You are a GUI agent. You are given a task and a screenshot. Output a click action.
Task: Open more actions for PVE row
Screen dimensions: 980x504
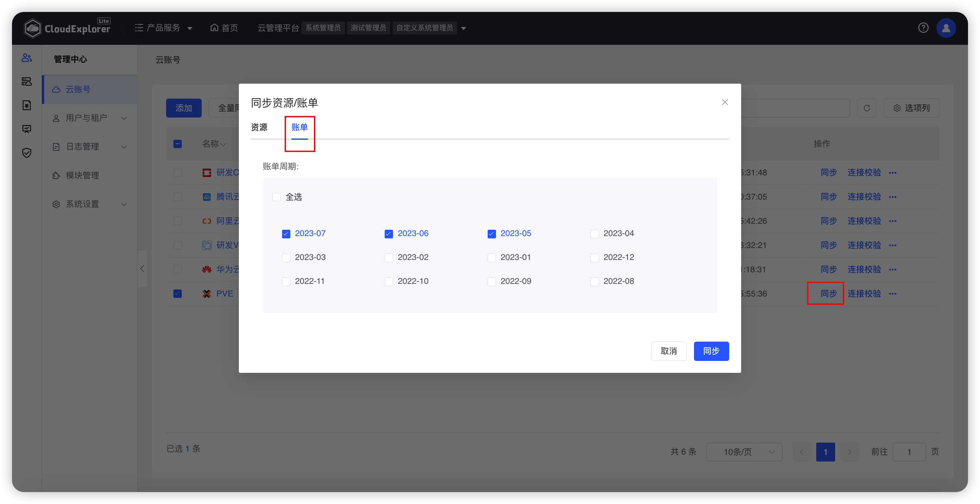(x=893, y=294)
